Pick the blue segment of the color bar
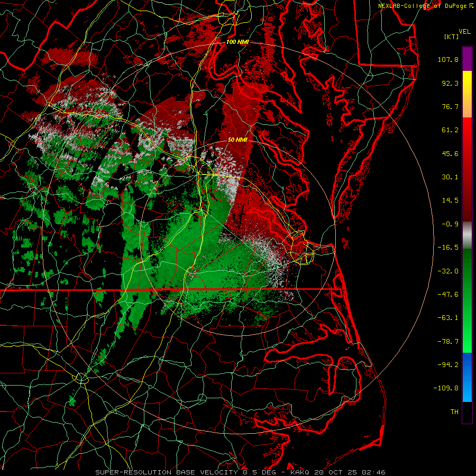The image size is (476, 476). click(x=467, y=377)
